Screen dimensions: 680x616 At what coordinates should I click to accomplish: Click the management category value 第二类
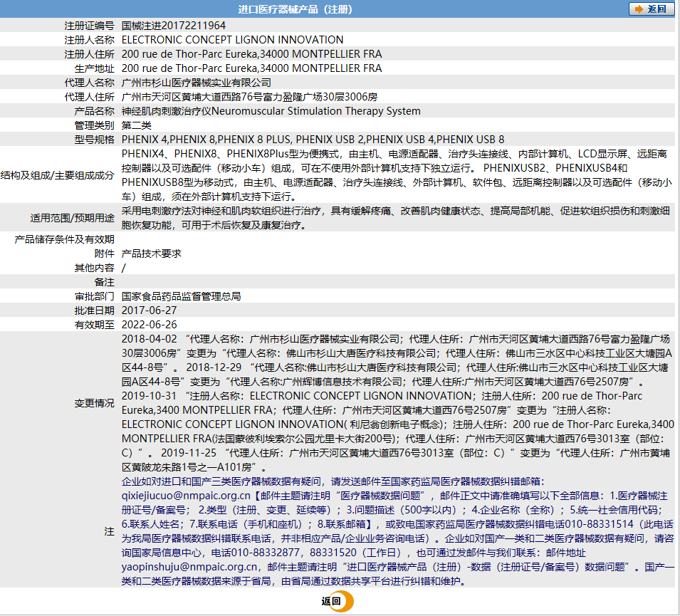pyautogui.click(x=137, y=125)
